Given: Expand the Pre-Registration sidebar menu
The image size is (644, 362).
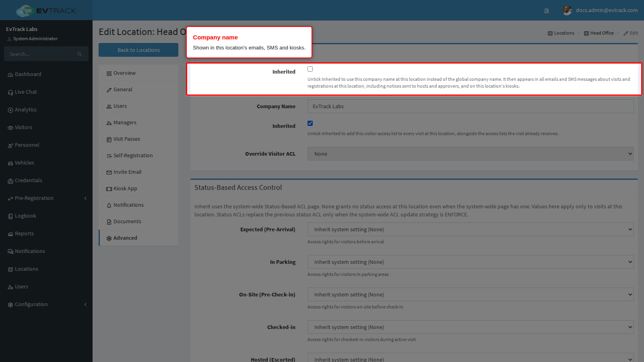Looking at the screenshot, I should click(x=46, y=198).
